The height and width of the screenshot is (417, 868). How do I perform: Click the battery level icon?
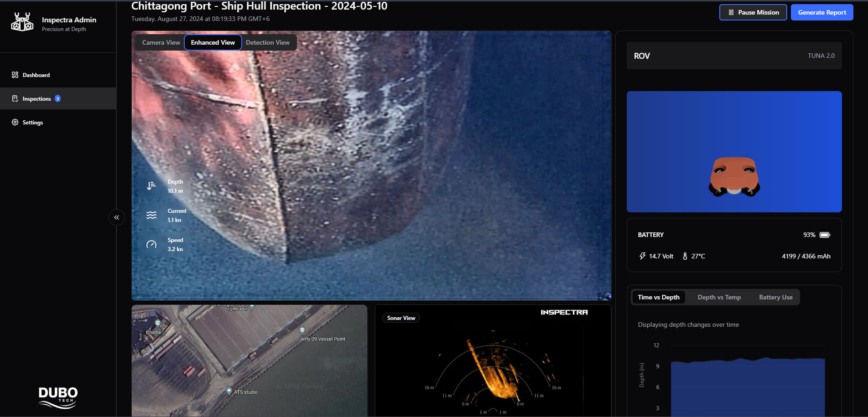(825, 235)
